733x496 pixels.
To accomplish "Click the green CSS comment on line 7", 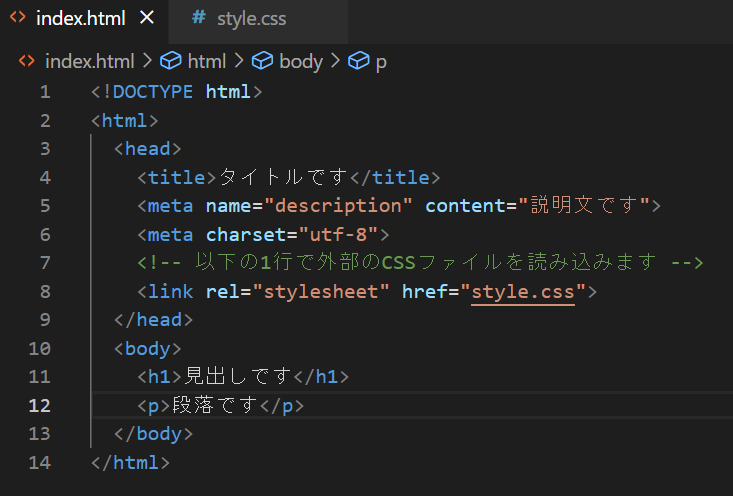I will (x=420, y=263).
